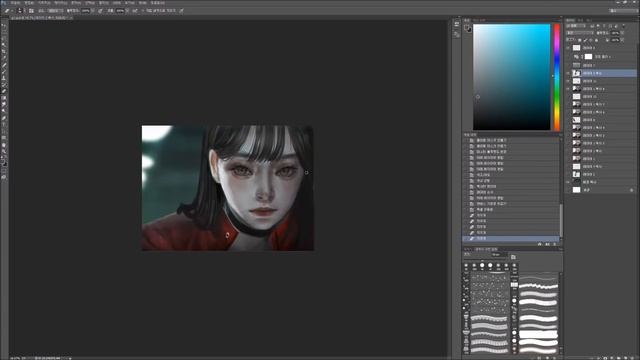Open the painting mode dropdown in options bar
640x360 pixels.
pyautogui.click(x=56, y=10)
